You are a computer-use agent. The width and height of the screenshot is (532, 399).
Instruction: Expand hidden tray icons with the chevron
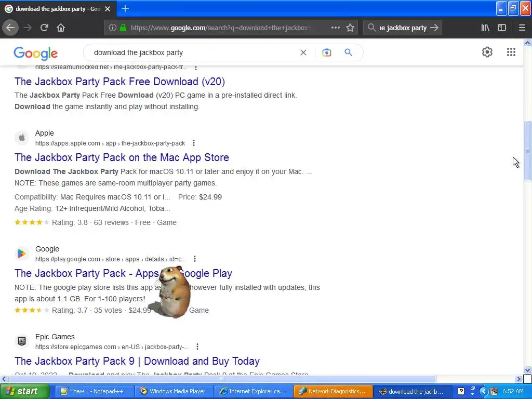pos(484,392)
